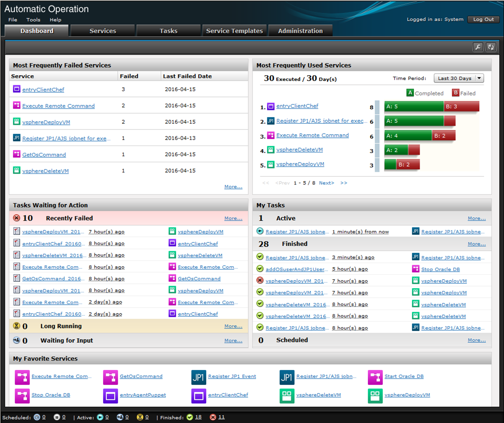The width and height of the screenshot is (504, 423).
Task: Click the Stop Oracle DB icon in My Tasks Finished list
Action: [415, 269]
